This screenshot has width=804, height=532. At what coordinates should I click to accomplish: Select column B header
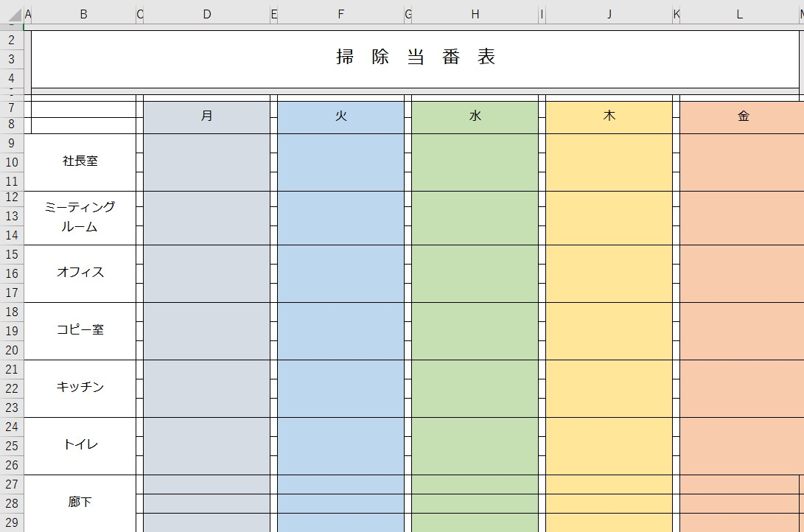[83, 14]
